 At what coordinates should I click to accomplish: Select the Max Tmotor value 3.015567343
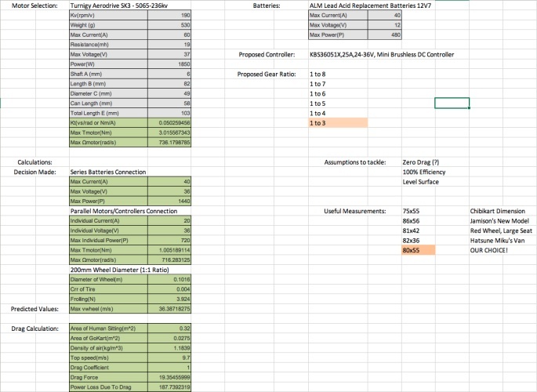(169, 132)
